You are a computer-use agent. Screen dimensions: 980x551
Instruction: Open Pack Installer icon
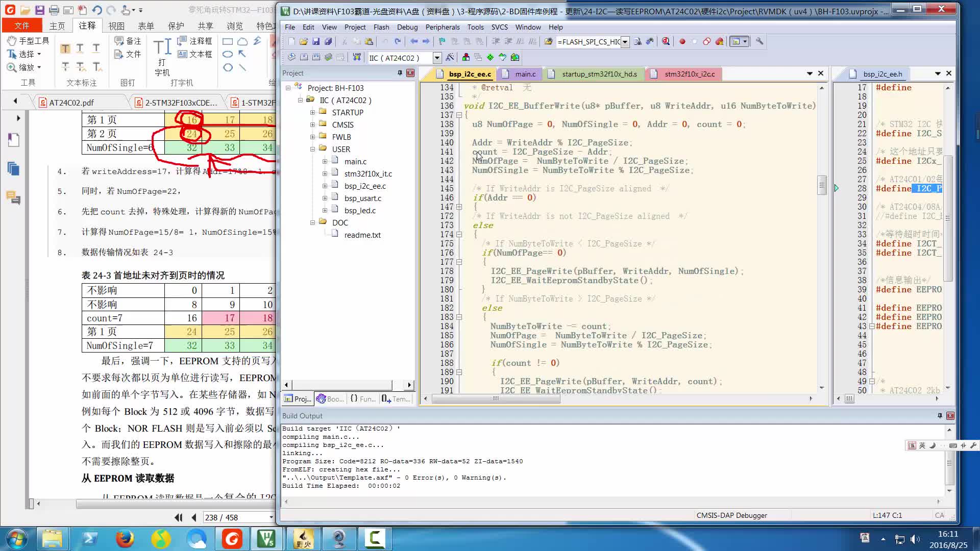[515, 57]
